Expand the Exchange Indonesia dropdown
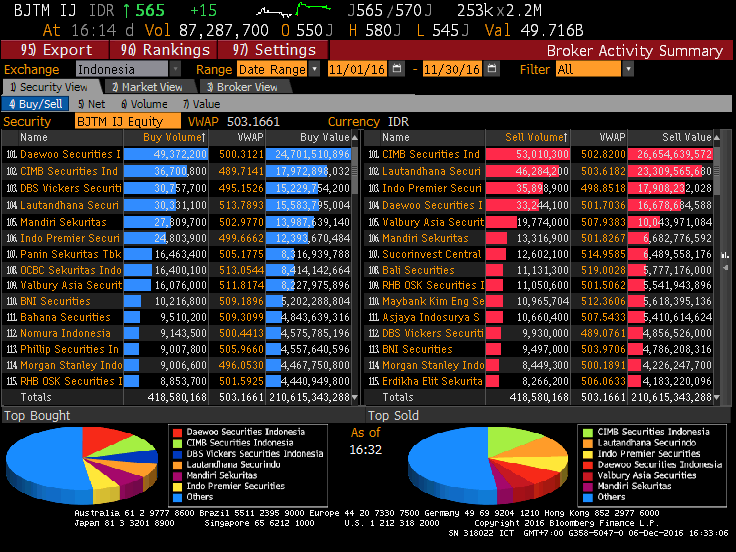Screen dimensions: 736x552 175,69
